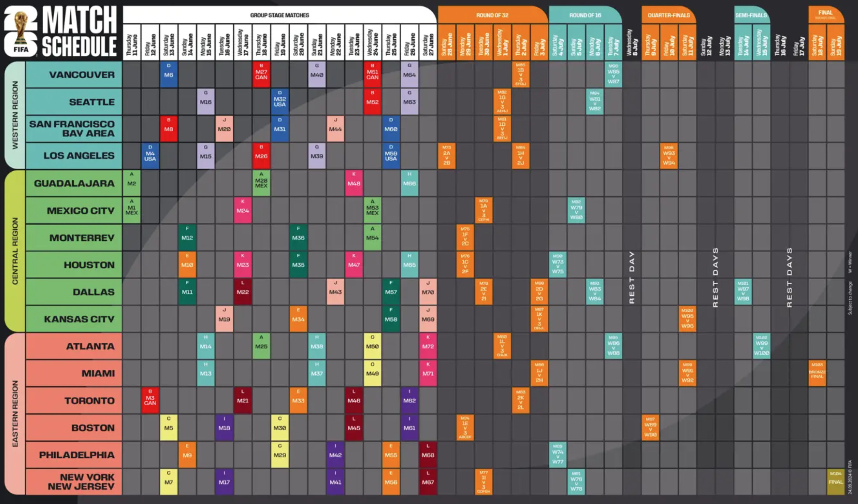Click the M1 MEX opening match in Mexico City
The height and width of the screenshot is (504, 858).
point(131,210)
